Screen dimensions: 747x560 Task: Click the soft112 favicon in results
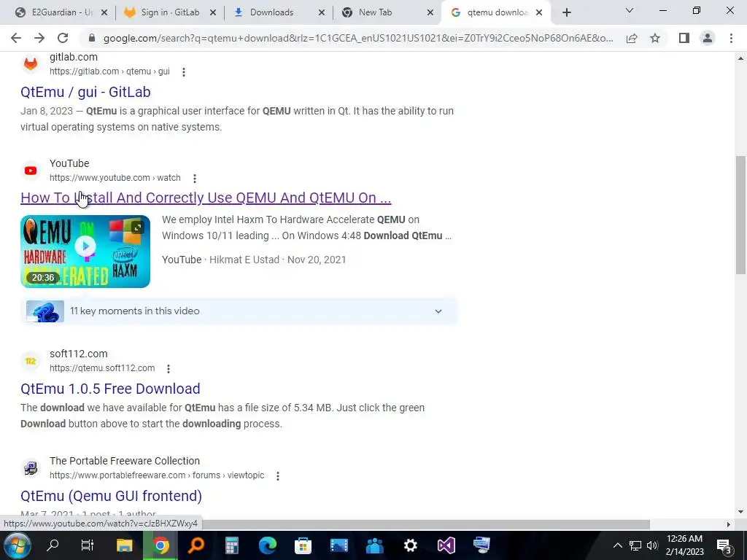31,361
